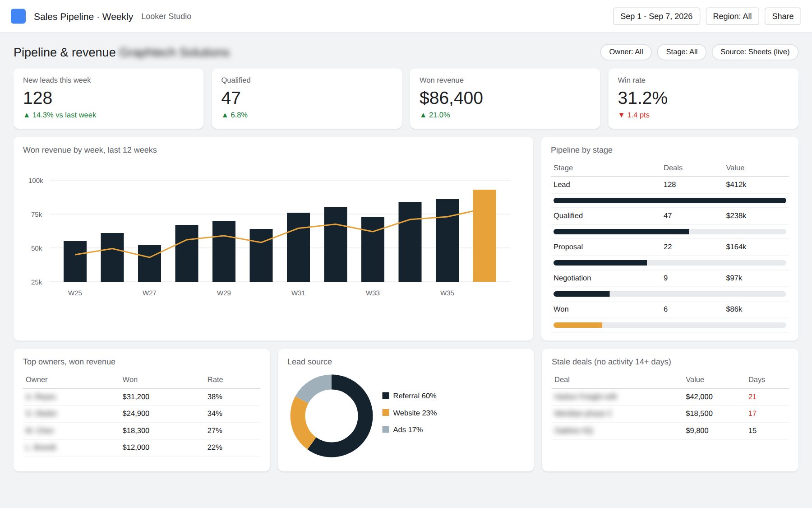Click the Lead stage progress bar
This screenshot has width=812, height=508.
coord(669,200)
